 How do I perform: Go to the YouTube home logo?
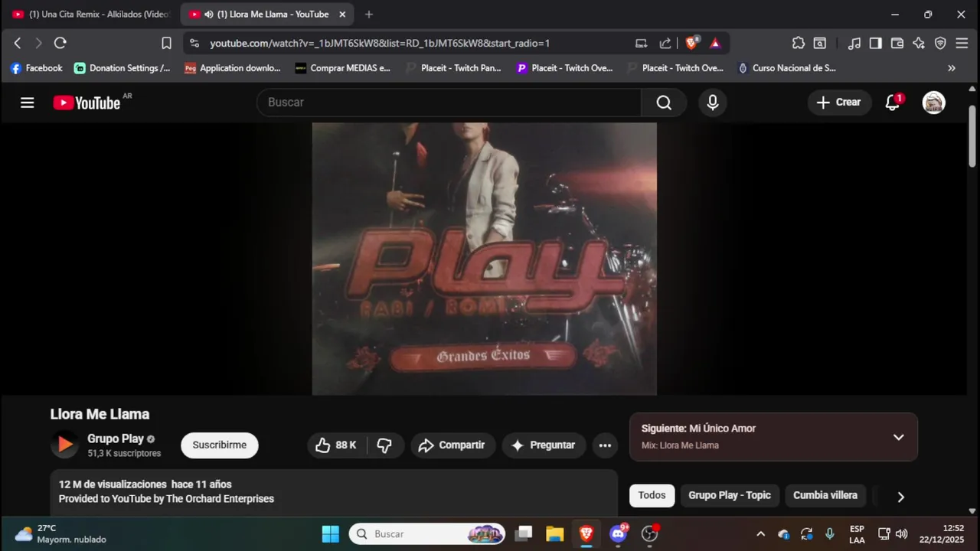click(x=87, y=103)
